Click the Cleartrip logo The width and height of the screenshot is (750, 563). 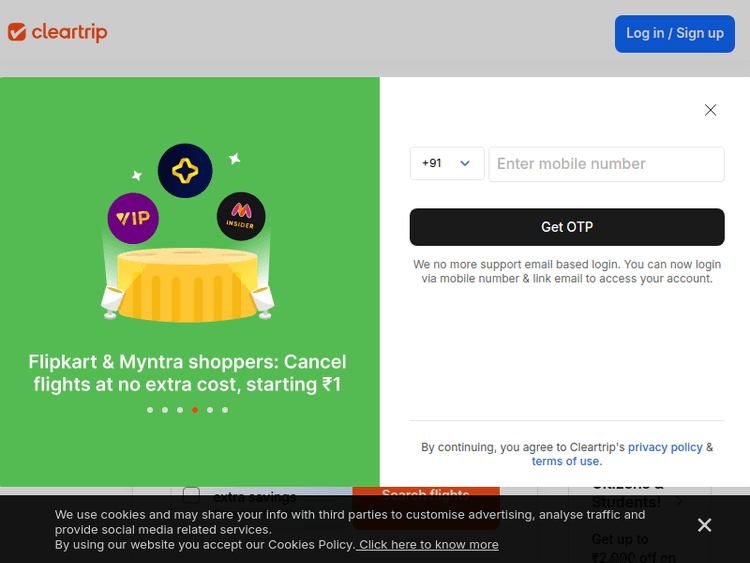click(58, 32)
